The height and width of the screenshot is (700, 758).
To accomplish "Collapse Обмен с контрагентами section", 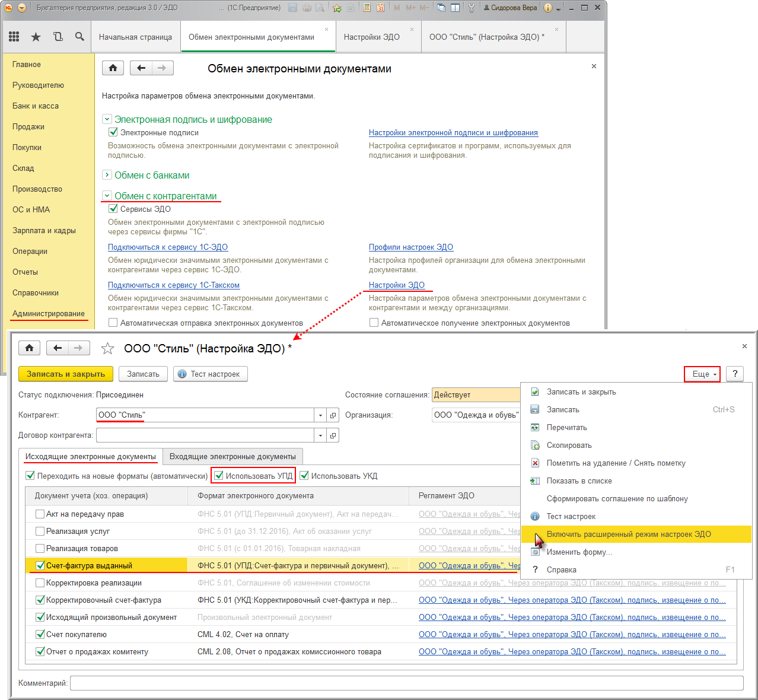I will click(x=107, y=196).
